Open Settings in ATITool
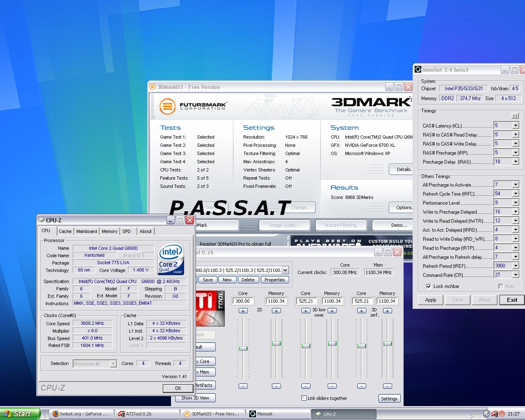Image resolution: width=525 pixels, height=420 pixels. pos(389,398)
